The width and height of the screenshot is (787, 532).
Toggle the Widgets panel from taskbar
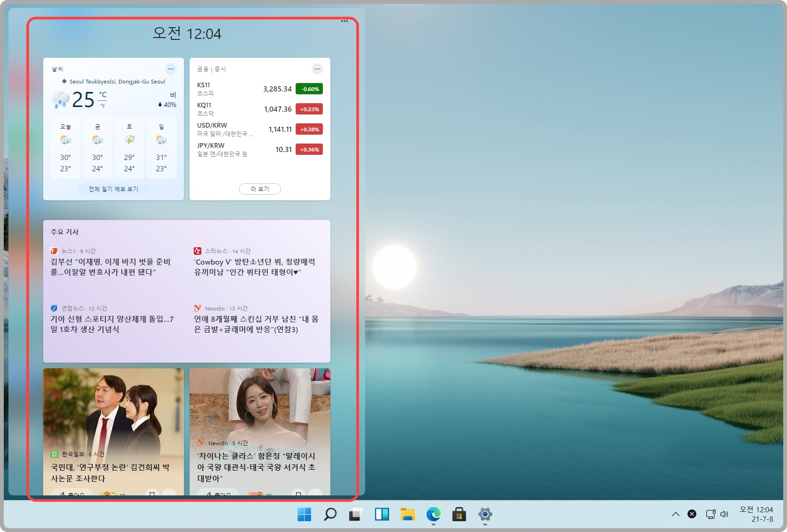coord(382,515)
